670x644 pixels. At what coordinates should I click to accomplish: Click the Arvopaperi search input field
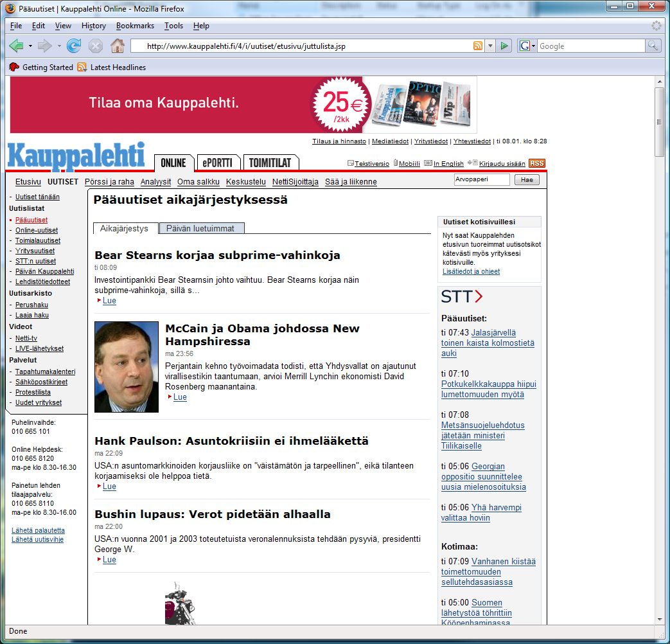point(481,180)
